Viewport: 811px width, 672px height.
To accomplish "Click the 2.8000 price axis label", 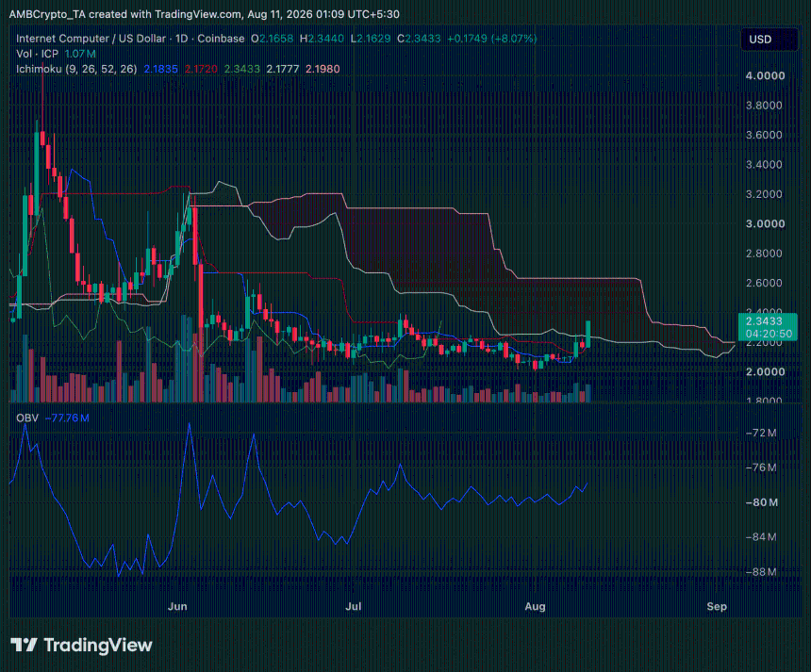I will coord(764,254).
